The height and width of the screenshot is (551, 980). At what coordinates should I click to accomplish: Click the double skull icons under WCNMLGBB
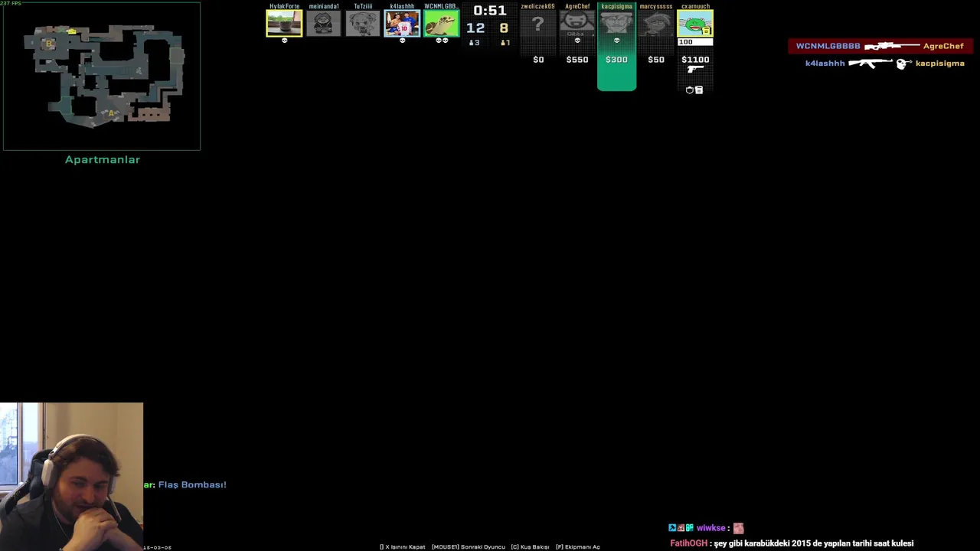[x=442, y=41]
